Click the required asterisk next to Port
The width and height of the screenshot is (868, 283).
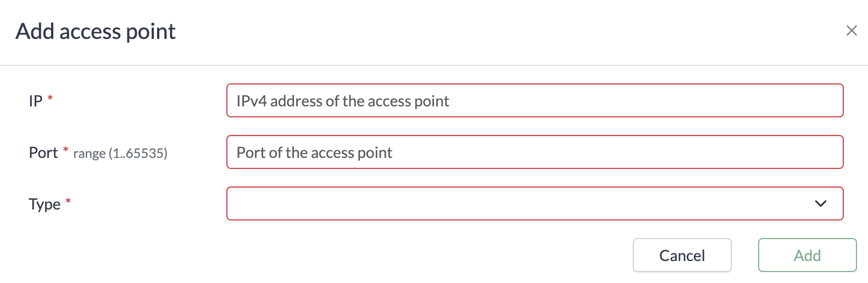coord(66,150)
